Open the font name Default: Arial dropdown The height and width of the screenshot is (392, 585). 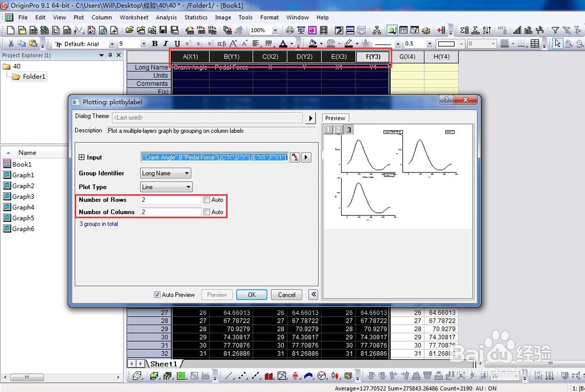pos(112,44)
